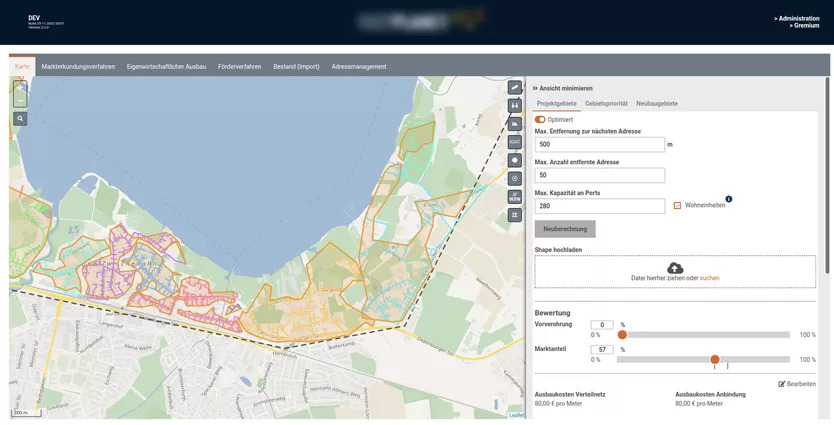Collapse panel via Ansicht minimieren
Screen dimensions: 834x425
562,88
